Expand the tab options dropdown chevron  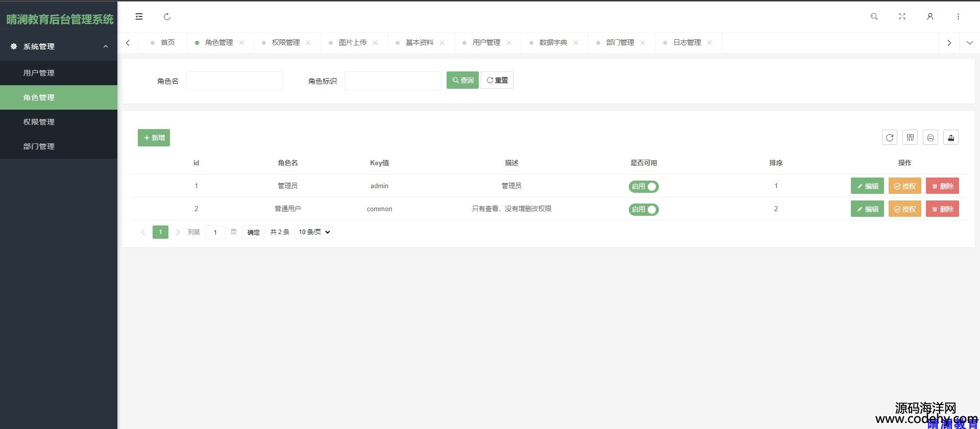[969, 43]
